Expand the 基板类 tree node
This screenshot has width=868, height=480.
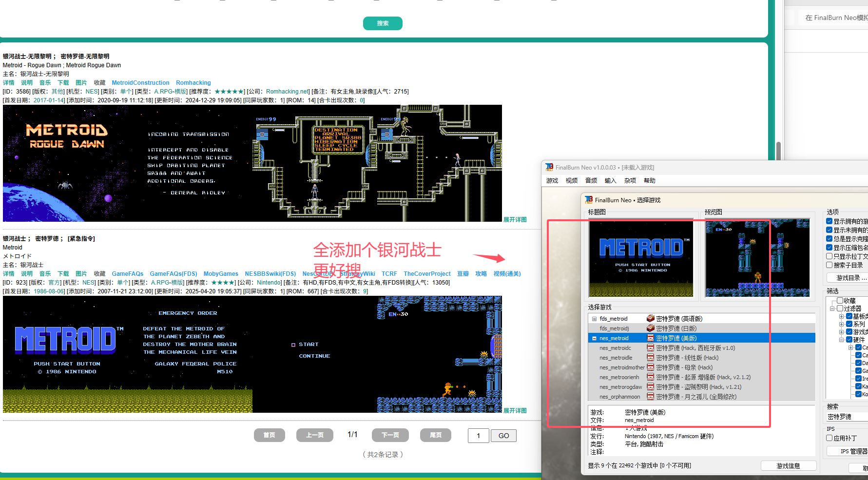pyautogui.click(x=841, y=316)
